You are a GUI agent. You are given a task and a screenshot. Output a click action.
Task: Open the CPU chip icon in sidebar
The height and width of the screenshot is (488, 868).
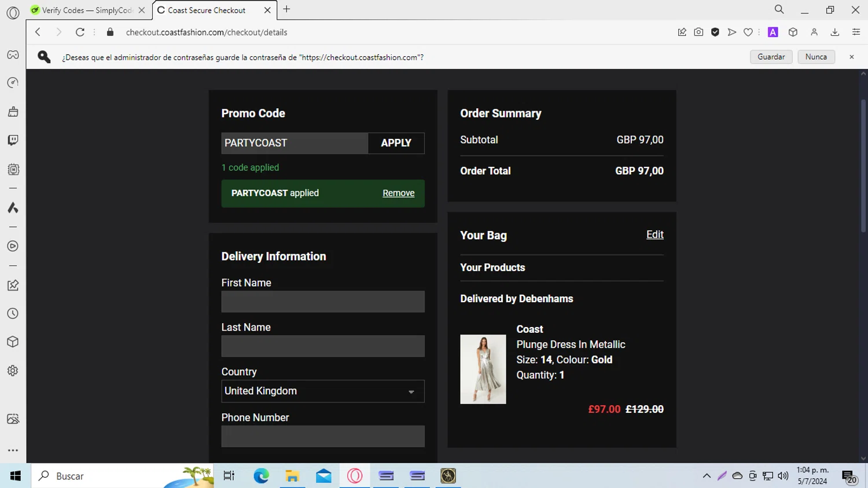pos(13,170)
